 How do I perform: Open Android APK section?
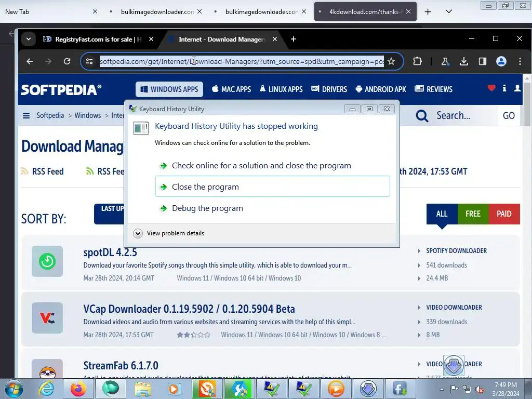click(380, 89)
